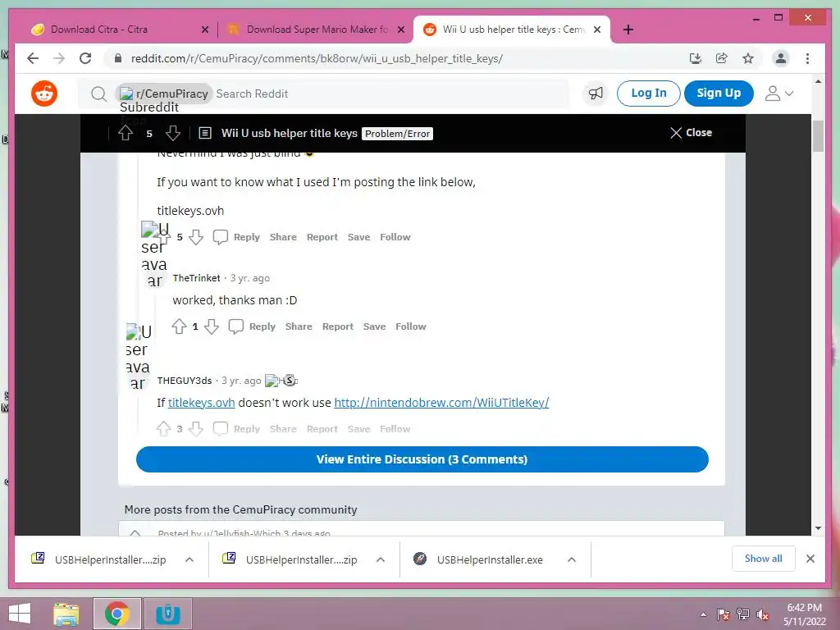Share TheTrinket's comment
Viewport: 840px width, 630px height.
click(x=299, y=326)
